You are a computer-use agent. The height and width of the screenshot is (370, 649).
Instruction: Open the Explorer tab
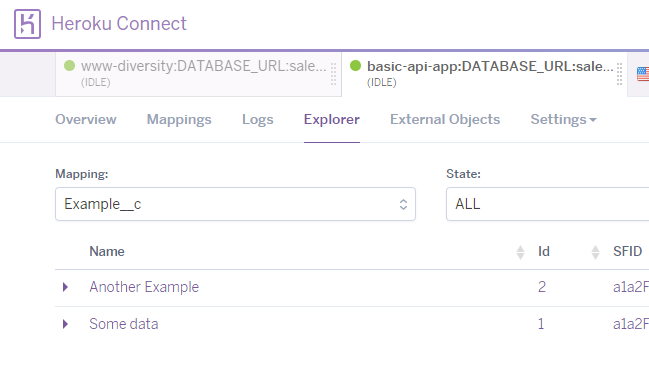pos(332,120)
